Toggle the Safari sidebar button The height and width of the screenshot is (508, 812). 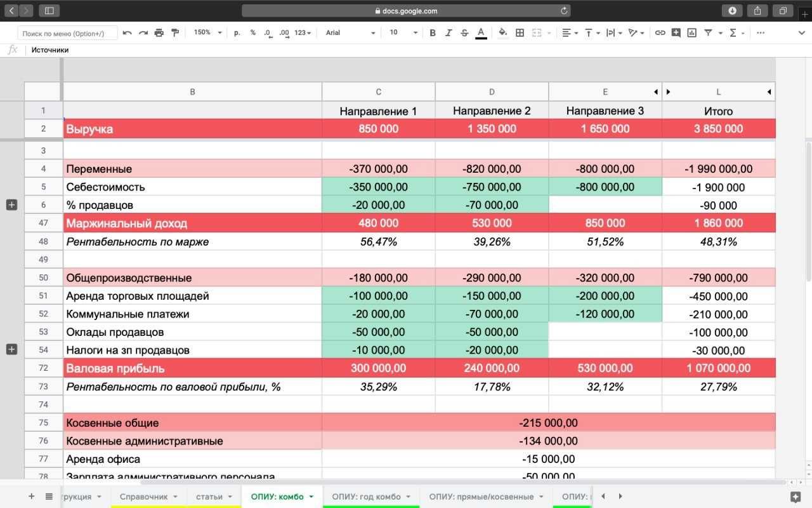tap(49, 10)
